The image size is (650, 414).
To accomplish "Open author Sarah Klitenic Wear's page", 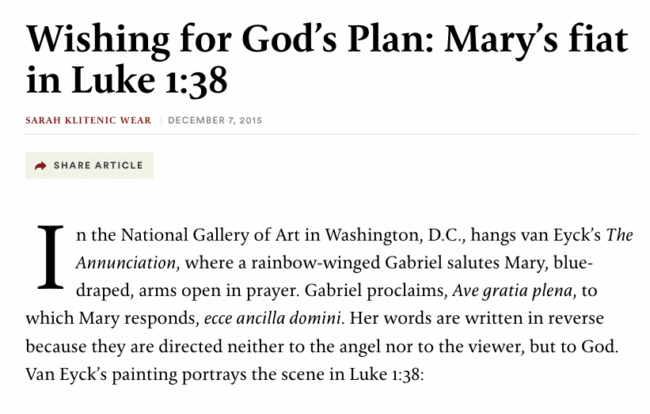I will coord(90,121).
